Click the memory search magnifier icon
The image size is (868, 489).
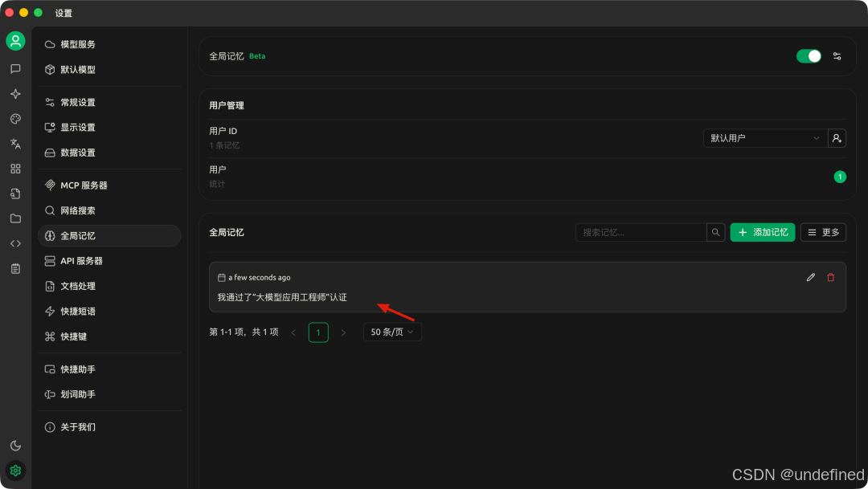coord(716,232)
